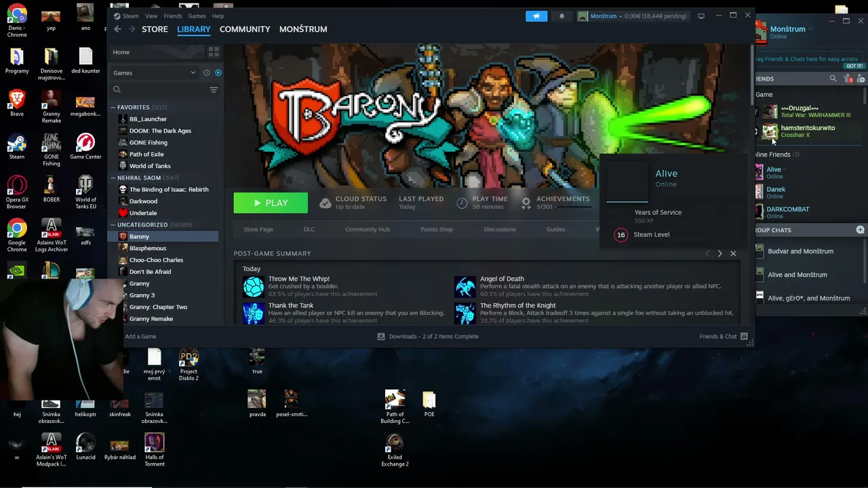The width and height of the screenshot is (868, 488).
Task: Open Project Diablo 2 desktop shortcut
Action: [189, 365]
